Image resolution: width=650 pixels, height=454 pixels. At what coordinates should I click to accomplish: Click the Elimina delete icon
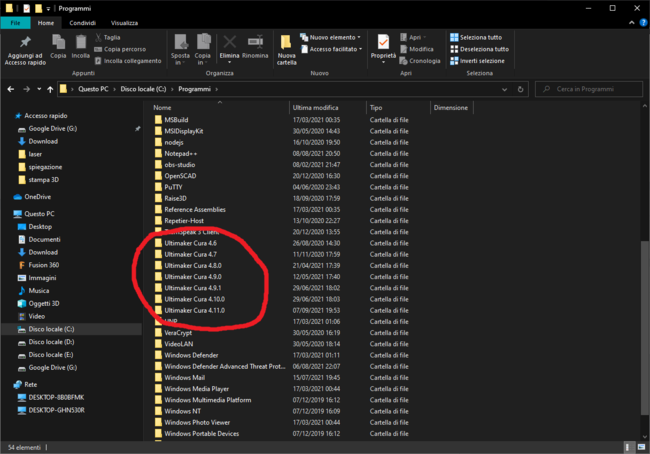tap(229, 45)
